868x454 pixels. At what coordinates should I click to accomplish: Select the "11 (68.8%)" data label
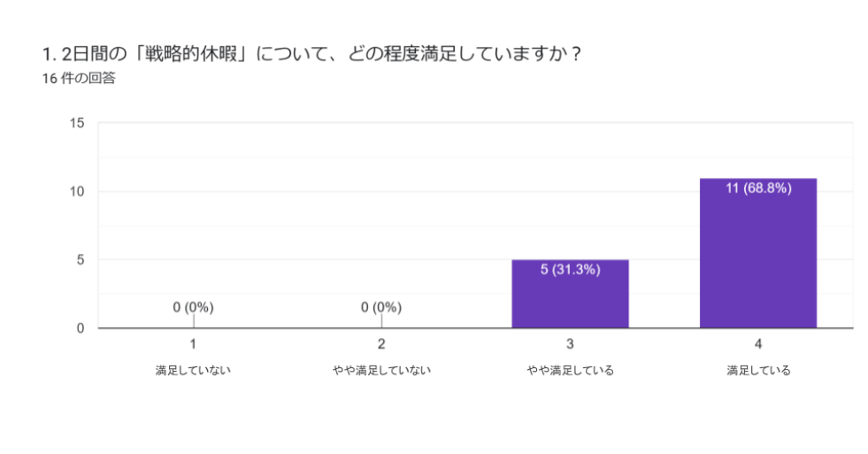pyautogui.click(x=757, y=189)
